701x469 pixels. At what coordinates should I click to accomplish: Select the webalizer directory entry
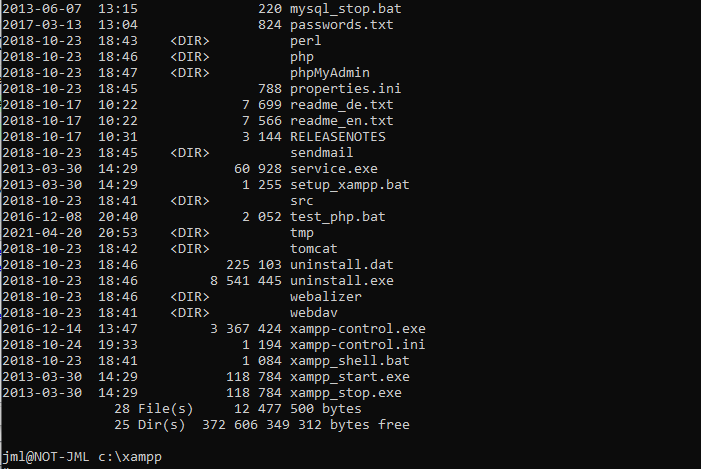pyautogui.click(x=325, y=296)
